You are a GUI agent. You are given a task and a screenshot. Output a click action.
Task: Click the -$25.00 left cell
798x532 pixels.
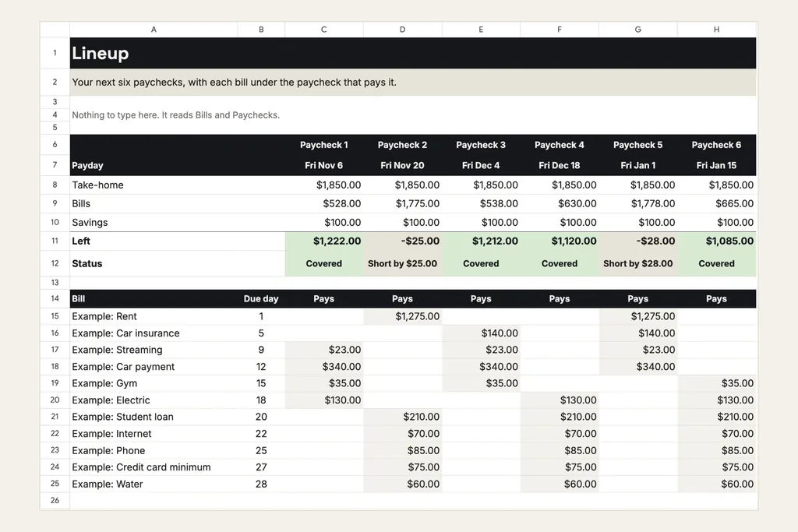click(x=403, y=241)
